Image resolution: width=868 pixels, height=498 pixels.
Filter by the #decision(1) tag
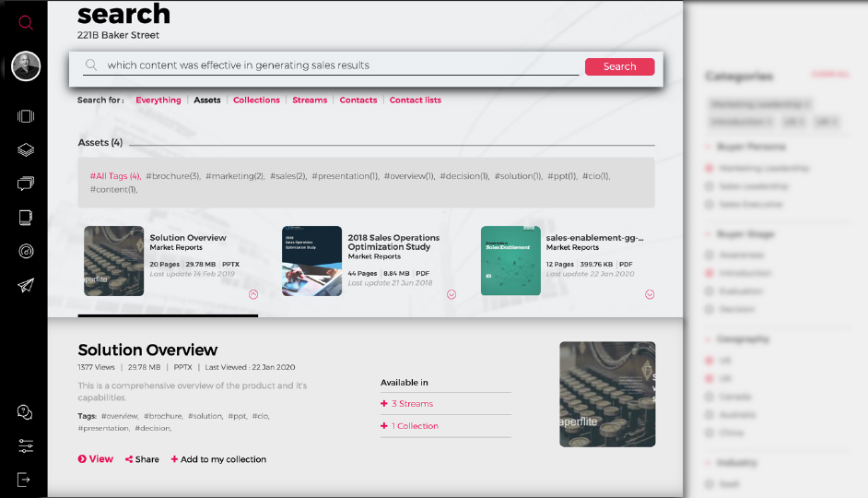pos(463,176)
